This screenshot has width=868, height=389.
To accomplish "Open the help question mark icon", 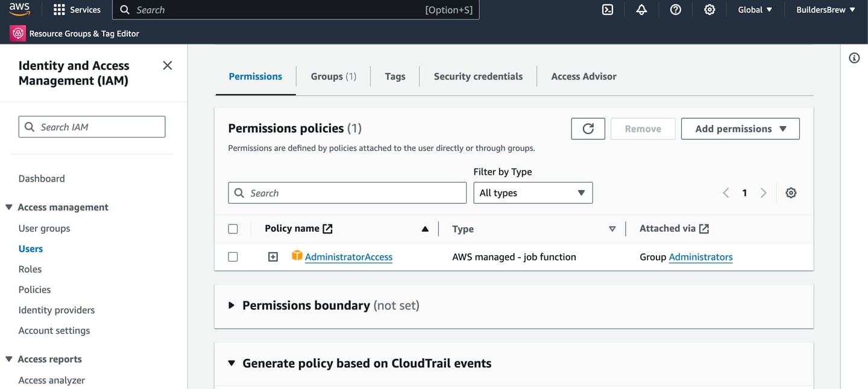I will click(676, 10).
